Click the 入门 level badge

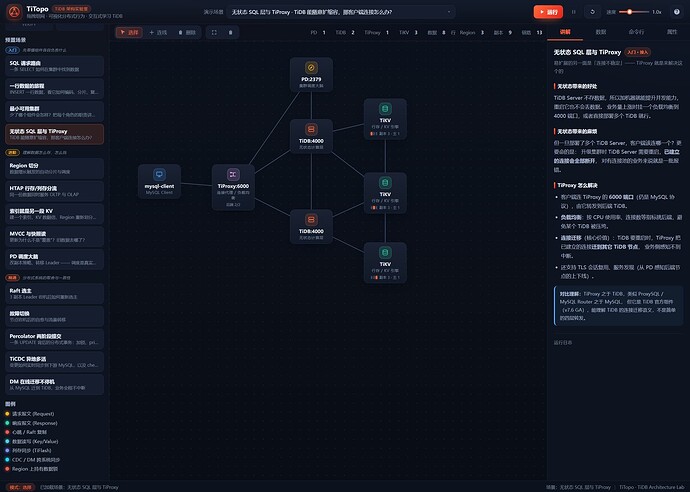(x=12, y=50)
